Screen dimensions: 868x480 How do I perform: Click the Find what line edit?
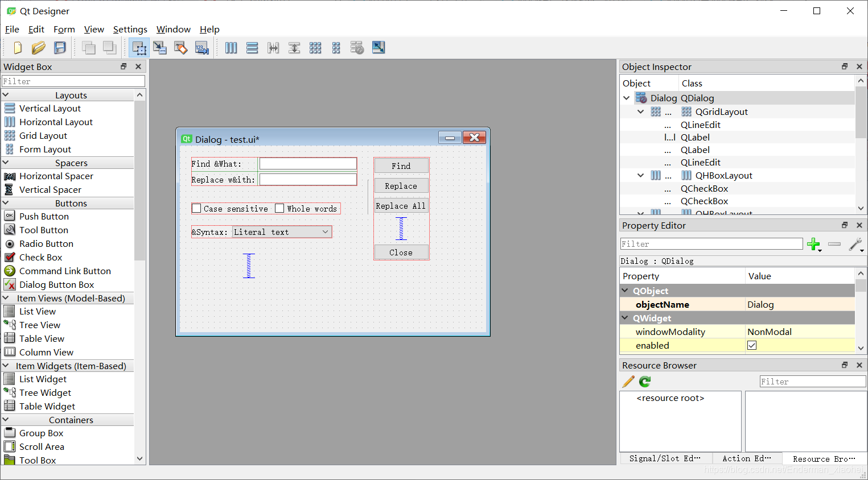308,164
